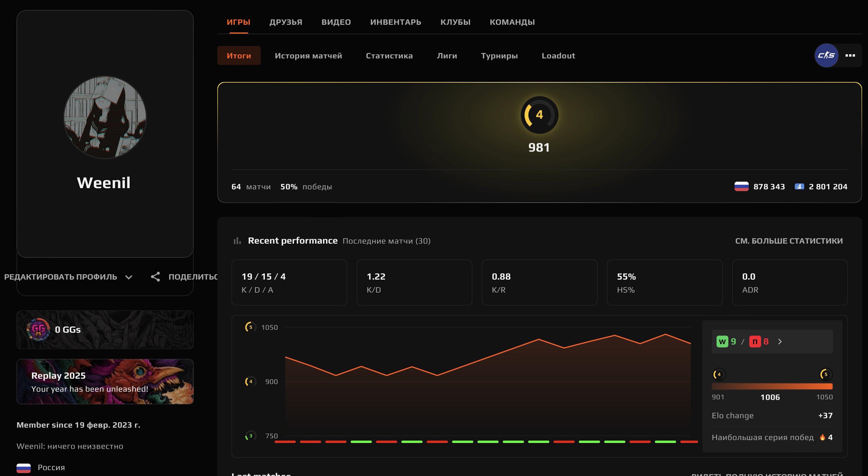Expand the wins and losses details chevron
The width and height of the screenshot is (868, 476).
780,341
